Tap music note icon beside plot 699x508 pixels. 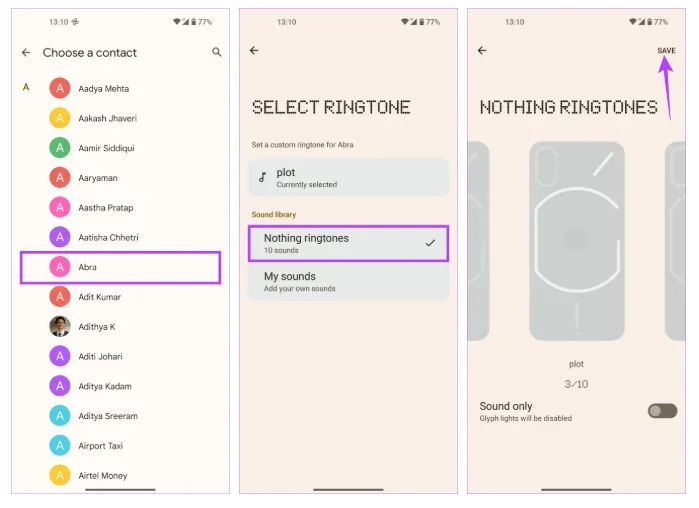263,178
